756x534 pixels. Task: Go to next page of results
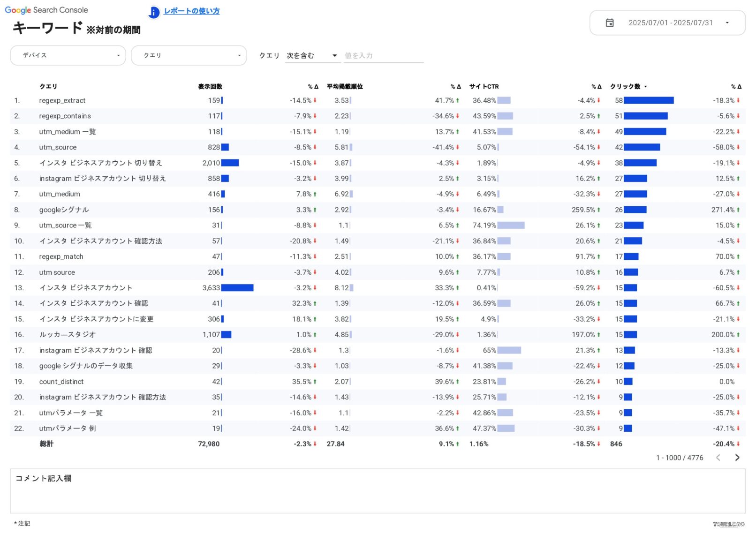coord(737,458)
